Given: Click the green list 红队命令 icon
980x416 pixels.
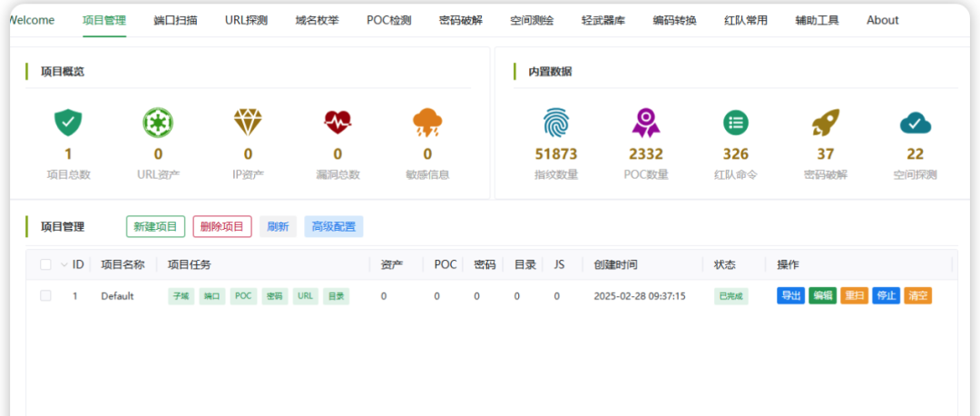Looking at the screenshot, I should point(736,123).
